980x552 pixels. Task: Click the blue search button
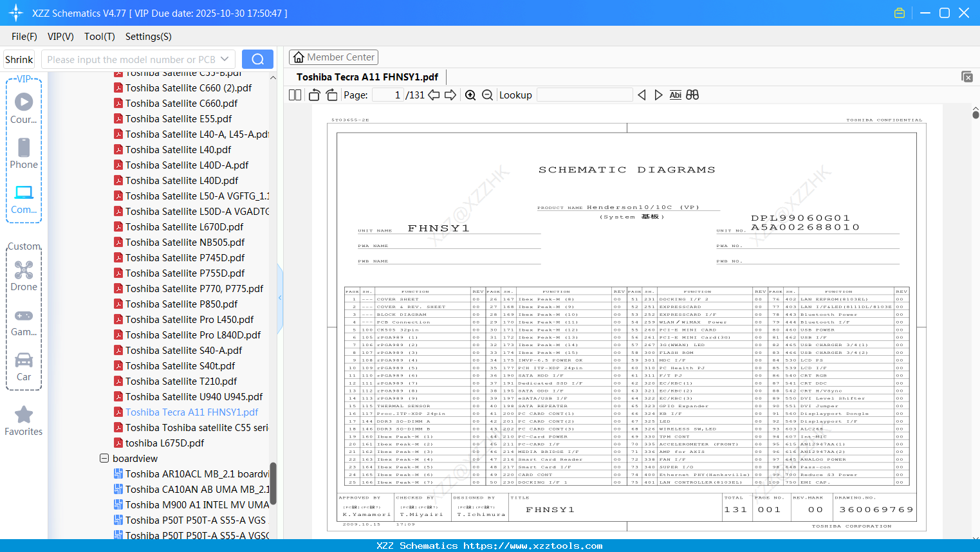[x=257, y=59]
